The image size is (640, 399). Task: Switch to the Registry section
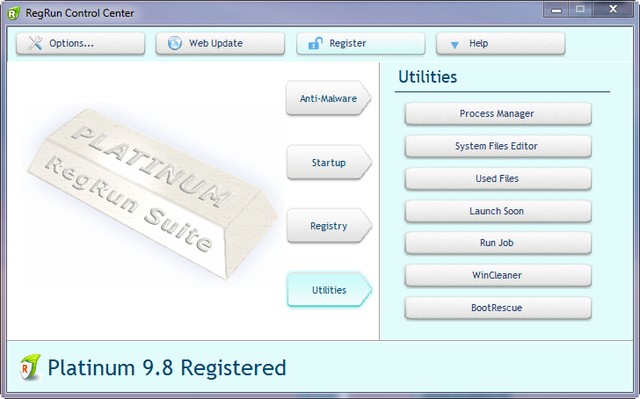[x=329, y=226]
